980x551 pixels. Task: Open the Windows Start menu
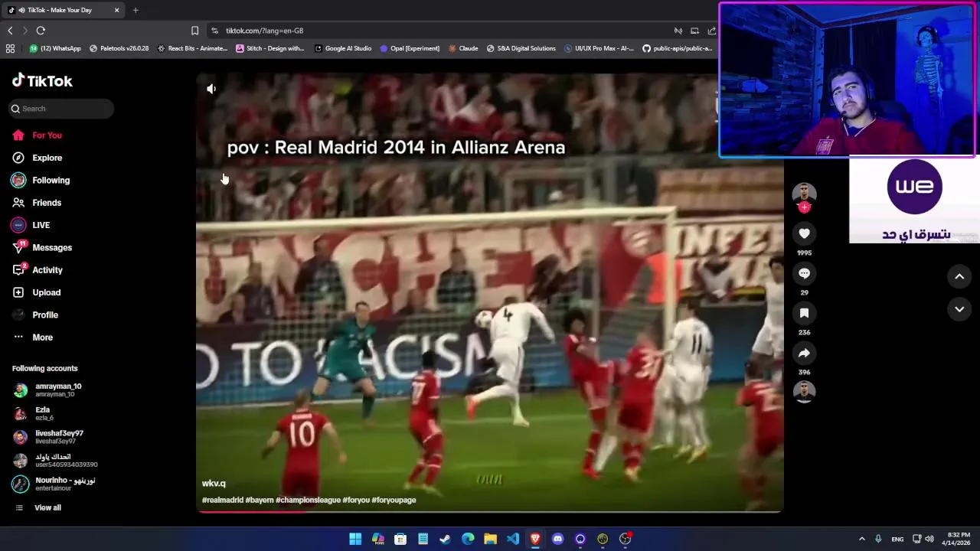tap(355, 539)
